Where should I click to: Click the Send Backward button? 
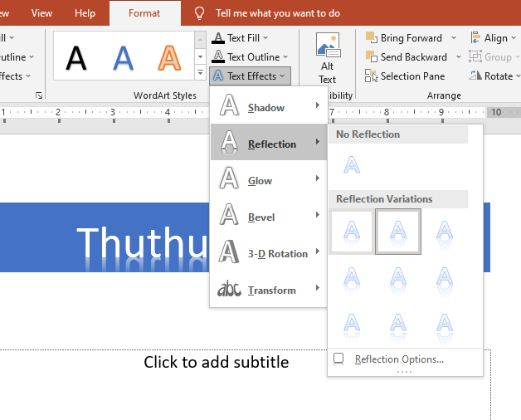pos(407,57)
